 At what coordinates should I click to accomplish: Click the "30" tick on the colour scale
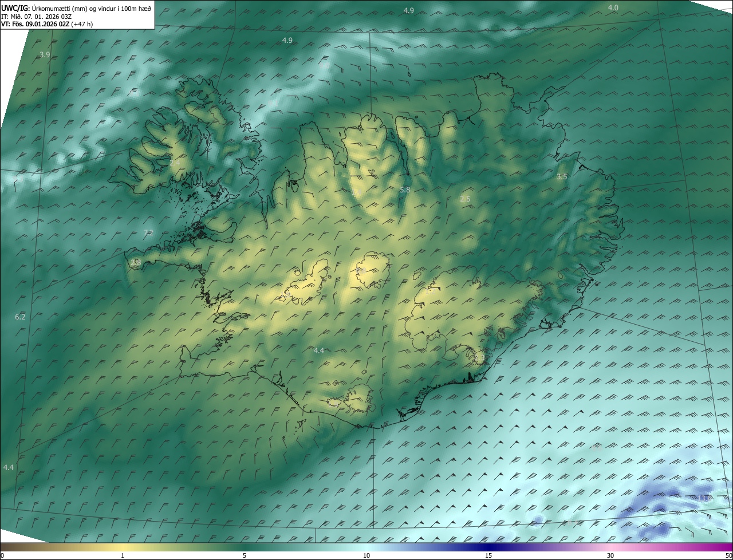coord(610,555)
